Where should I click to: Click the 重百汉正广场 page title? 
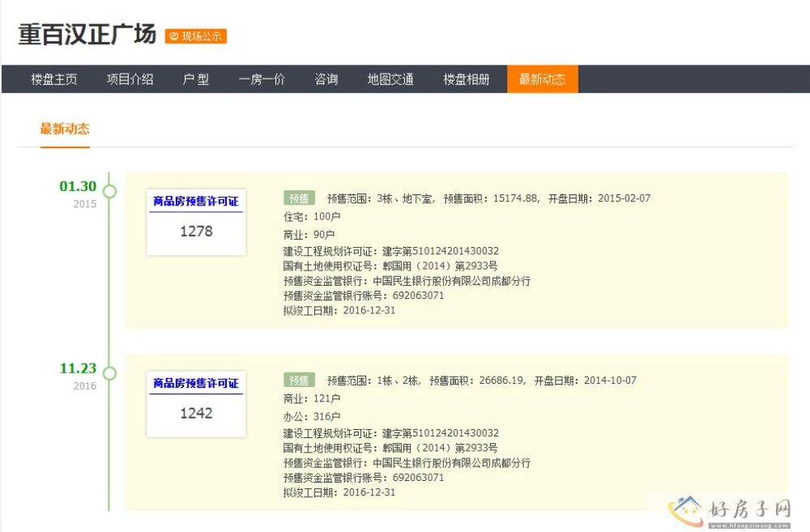point(87,35)
